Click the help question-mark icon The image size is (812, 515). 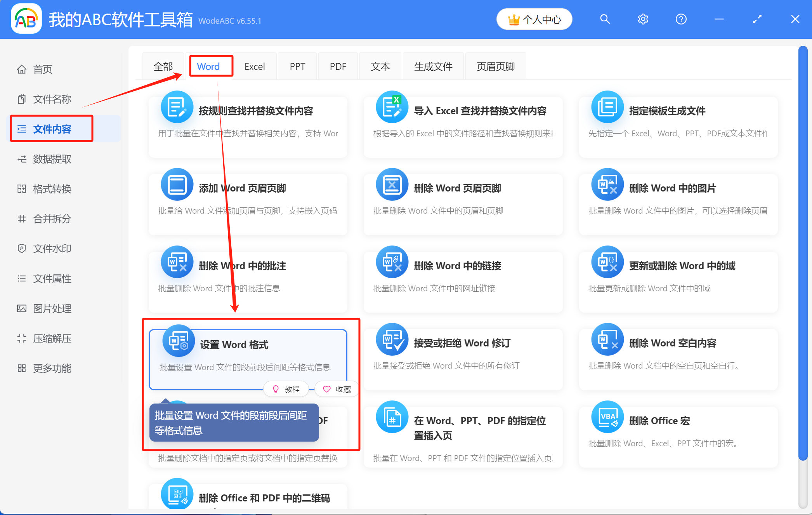point(681,19)
